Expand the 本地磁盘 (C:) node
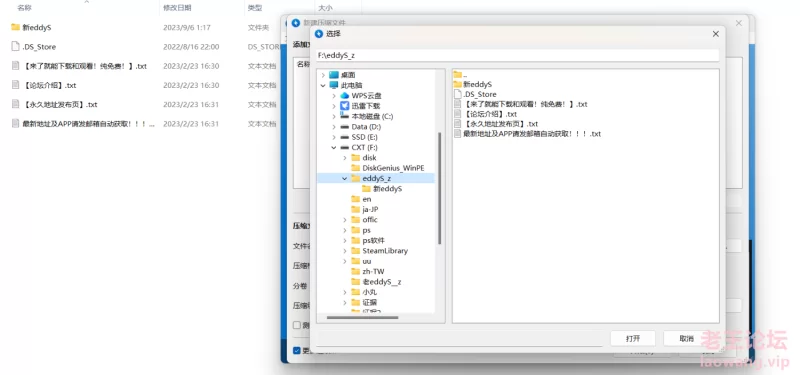Screen dimensions: 800x375 (334, 116)
